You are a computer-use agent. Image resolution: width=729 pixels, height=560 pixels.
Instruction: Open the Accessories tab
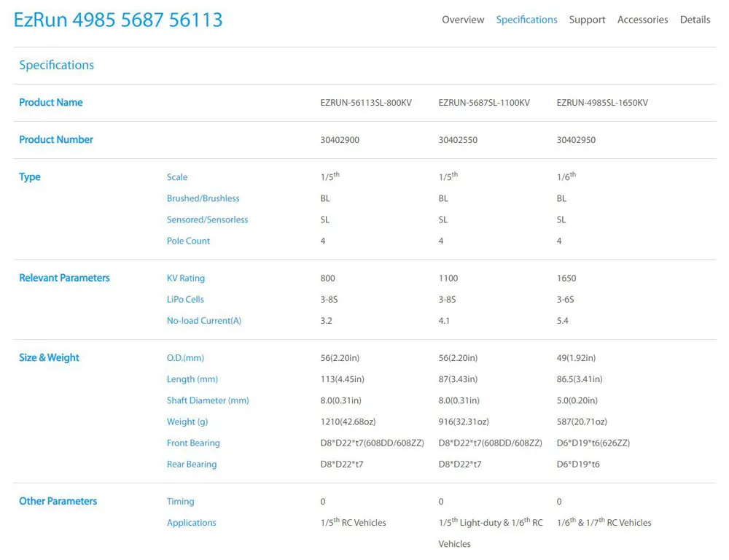(642, 20)
